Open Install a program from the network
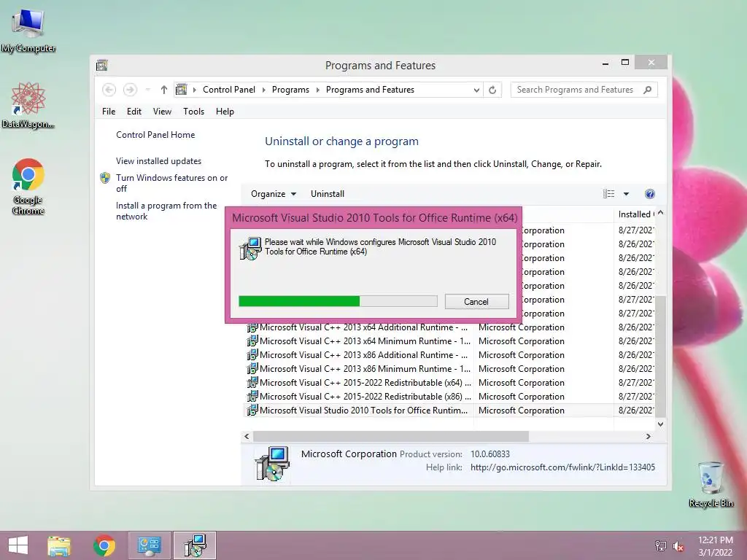 (166, 211)
